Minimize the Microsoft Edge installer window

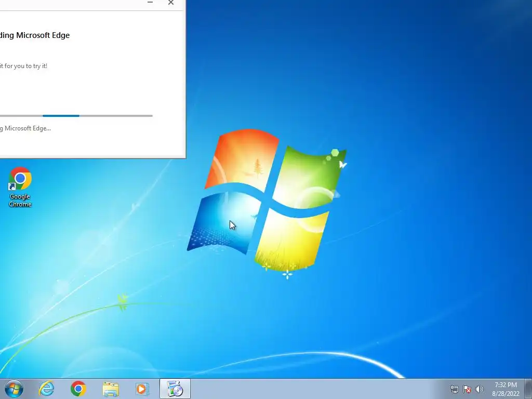(x=150, y=3)
